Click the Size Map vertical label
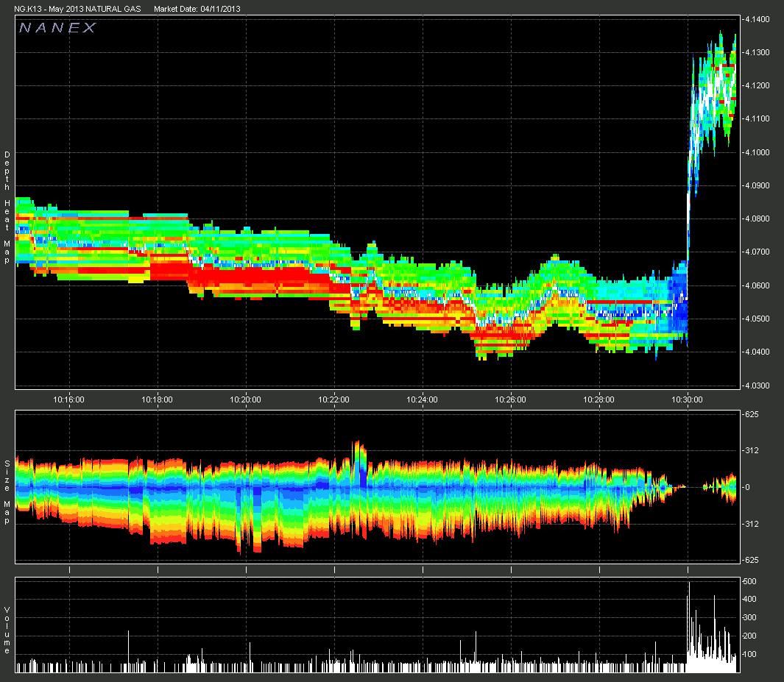 7,492
